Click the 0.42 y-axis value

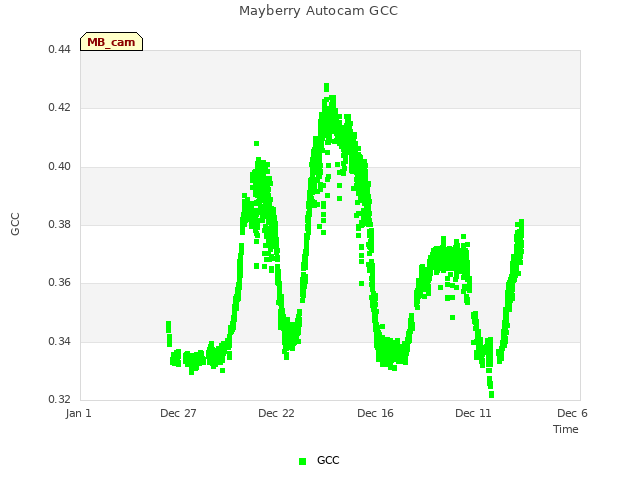[x=60, y=108]
